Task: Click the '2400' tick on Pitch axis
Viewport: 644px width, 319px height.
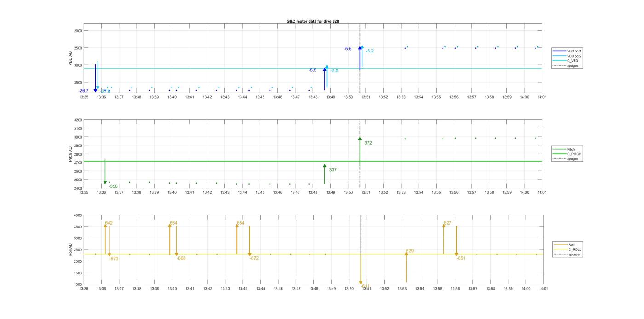Action: click(77, 189)
